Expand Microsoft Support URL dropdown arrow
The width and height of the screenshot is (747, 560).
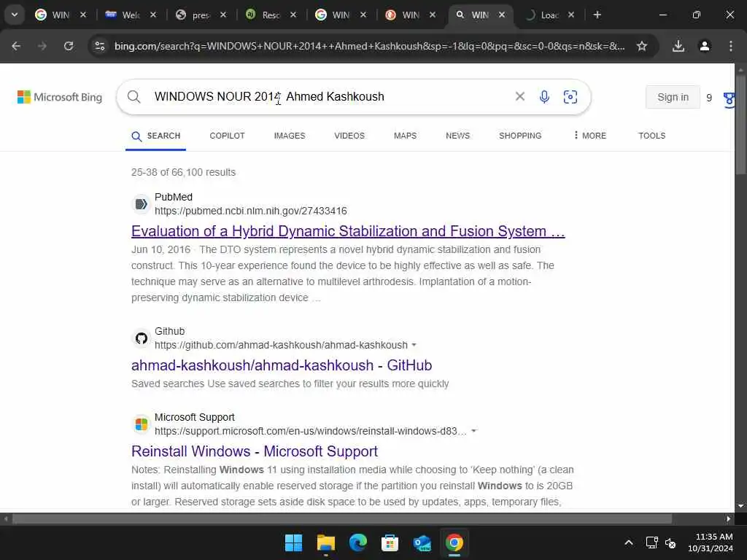[x=474, y=431]
